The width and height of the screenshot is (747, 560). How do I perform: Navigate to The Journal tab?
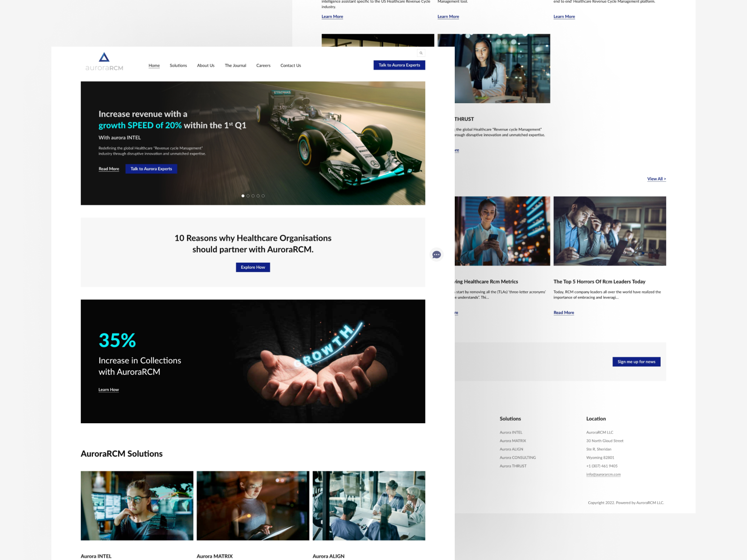coord(235,65)
